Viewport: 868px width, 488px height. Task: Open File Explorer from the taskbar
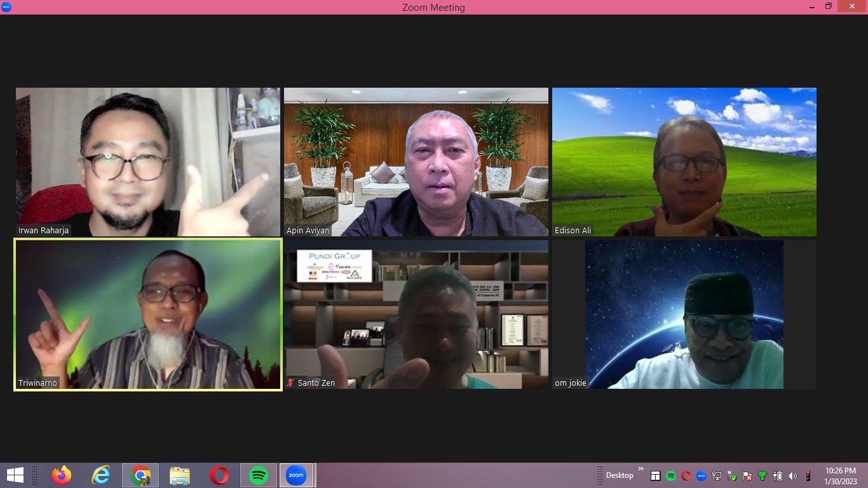pyautogui.click(x=180, y=475)
